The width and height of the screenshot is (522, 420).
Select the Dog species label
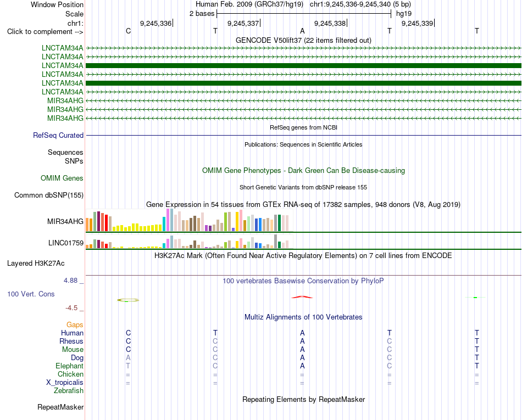pos(77,358)
